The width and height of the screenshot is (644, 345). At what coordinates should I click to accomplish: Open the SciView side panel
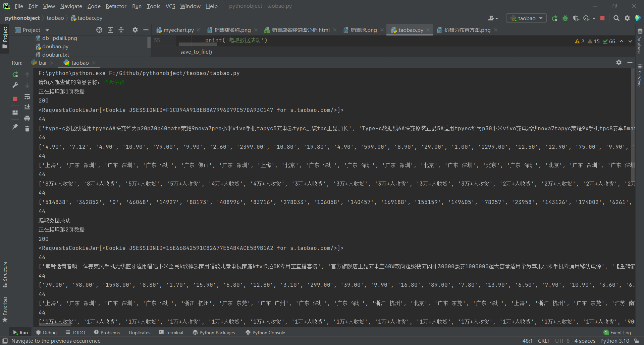[640, 75]
